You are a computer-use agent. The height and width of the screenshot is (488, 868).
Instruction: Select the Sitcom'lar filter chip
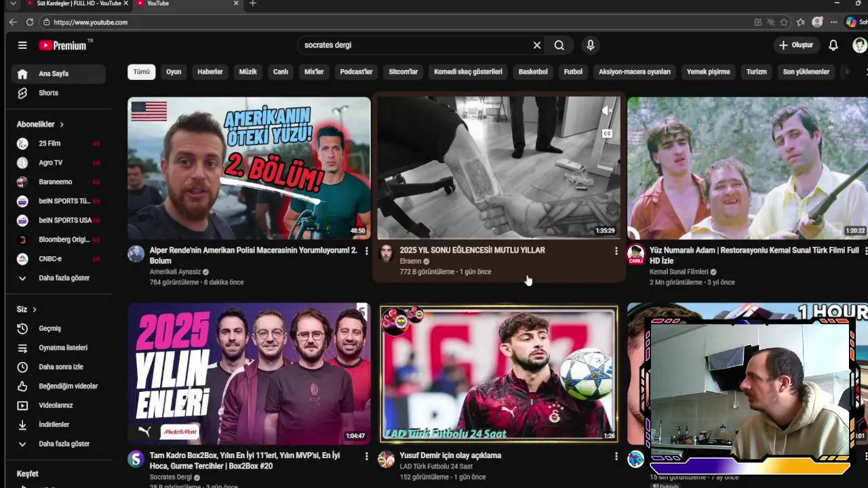(x=403, y=72)
